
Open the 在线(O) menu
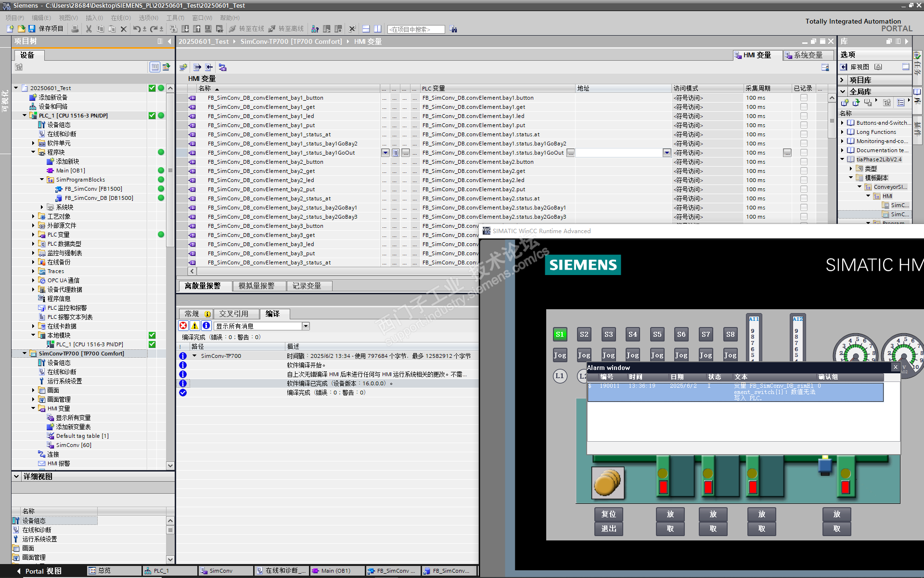(120, 18)
